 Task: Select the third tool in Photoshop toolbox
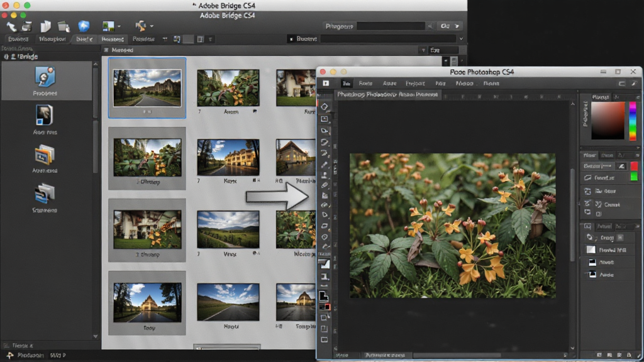[325, 131]
